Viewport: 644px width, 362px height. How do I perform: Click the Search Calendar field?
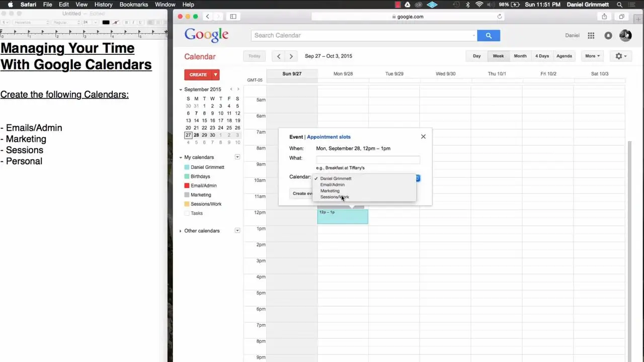pos(361,35)
